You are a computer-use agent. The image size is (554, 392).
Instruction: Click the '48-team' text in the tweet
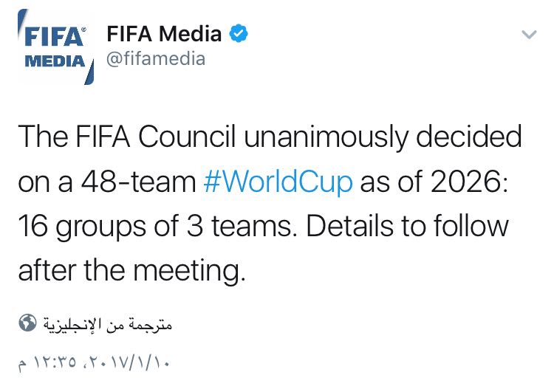pos(139,182)
